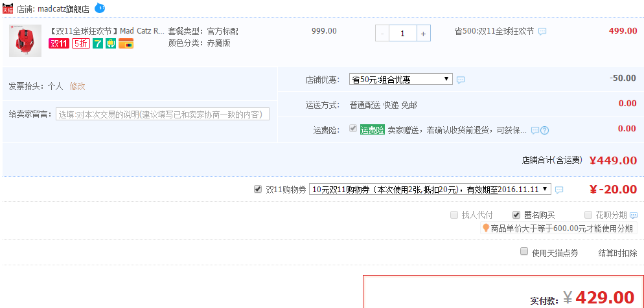Click 修改 to edit the invoice title
The image size is (644, 308).
[77, 86]
